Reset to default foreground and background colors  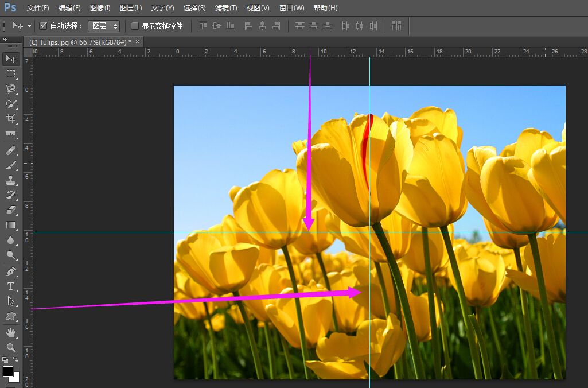pyautogui.click(x=5, y=359)
